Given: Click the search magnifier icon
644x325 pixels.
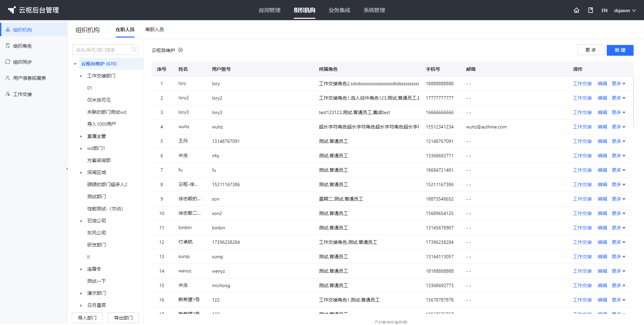Looking at the screenshot, I should click(x=133, y=50).
